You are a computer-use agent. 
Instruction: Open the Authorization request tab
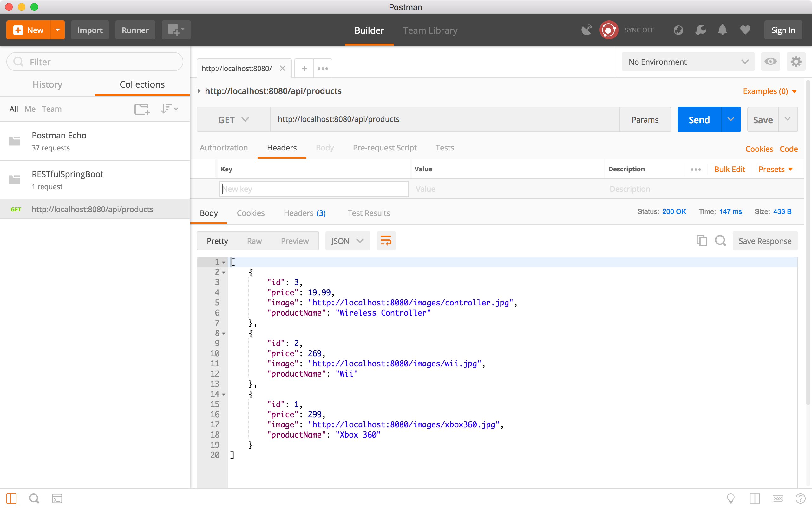tap(224, 148)
